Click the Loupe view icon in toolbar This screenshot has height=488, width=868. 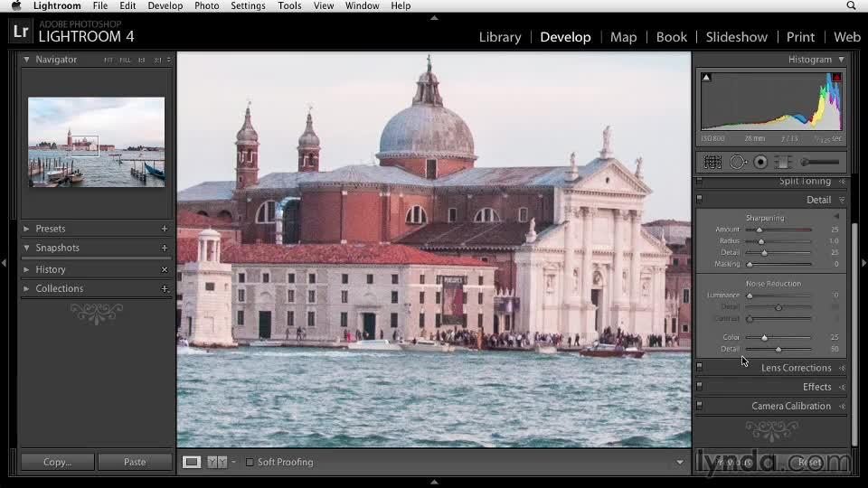pos(192,462)
